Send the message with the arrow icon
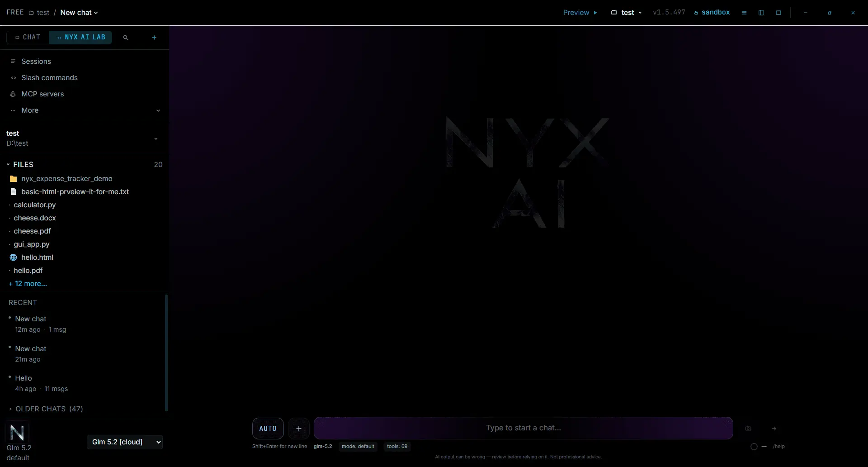Image resolution: width=868 pixels, height=467 pixels. click(774, 429)
